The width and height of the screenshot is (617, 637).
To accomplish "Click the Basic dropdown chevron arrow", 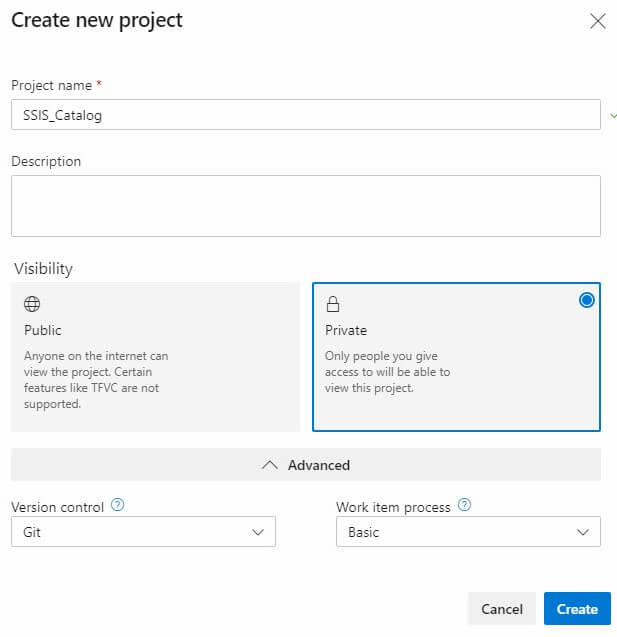I will pos(583,532).
